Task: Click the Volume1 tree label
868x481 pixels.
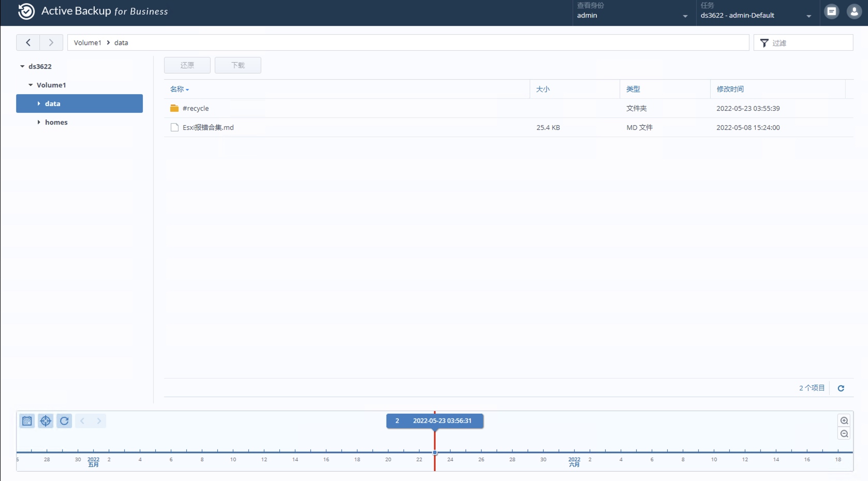Action: pos(51,85)
